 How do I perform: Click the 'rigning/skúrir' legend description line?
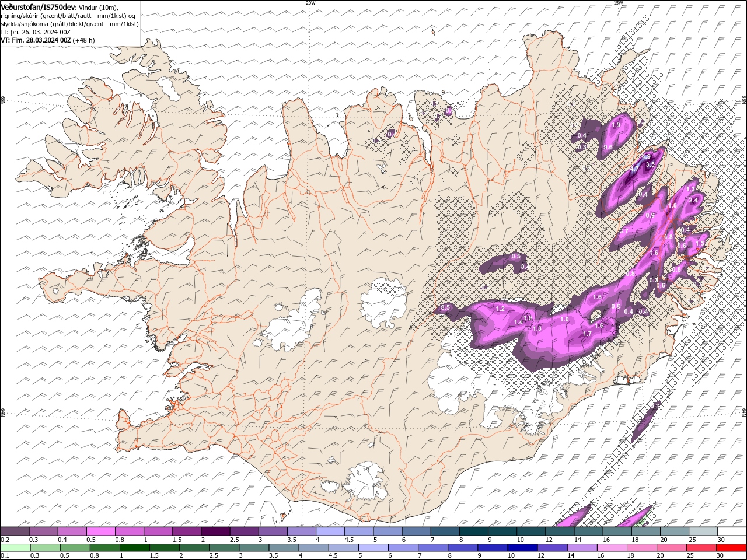(69, 16)
